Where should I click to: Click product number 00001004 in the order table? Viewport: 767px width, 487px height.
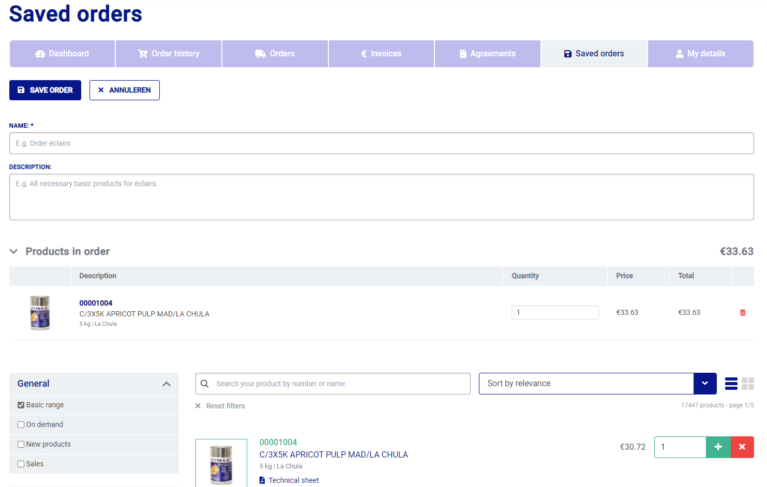click(96, 303)
